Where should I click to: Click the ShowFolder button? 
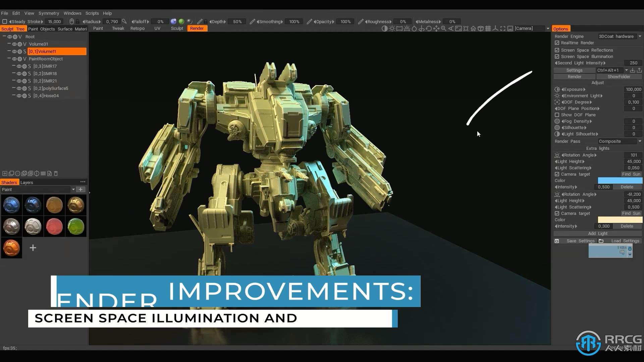pos(619,77)
